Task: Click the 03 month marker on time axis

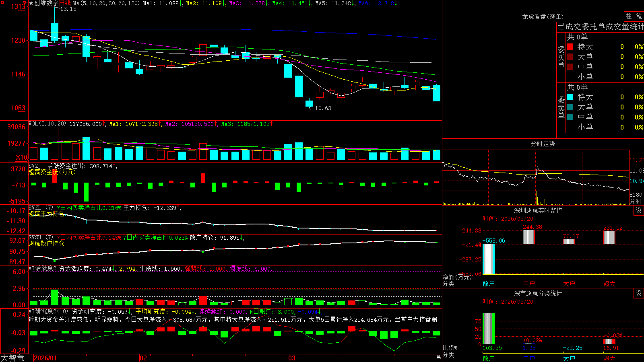Action: [292, 358]
